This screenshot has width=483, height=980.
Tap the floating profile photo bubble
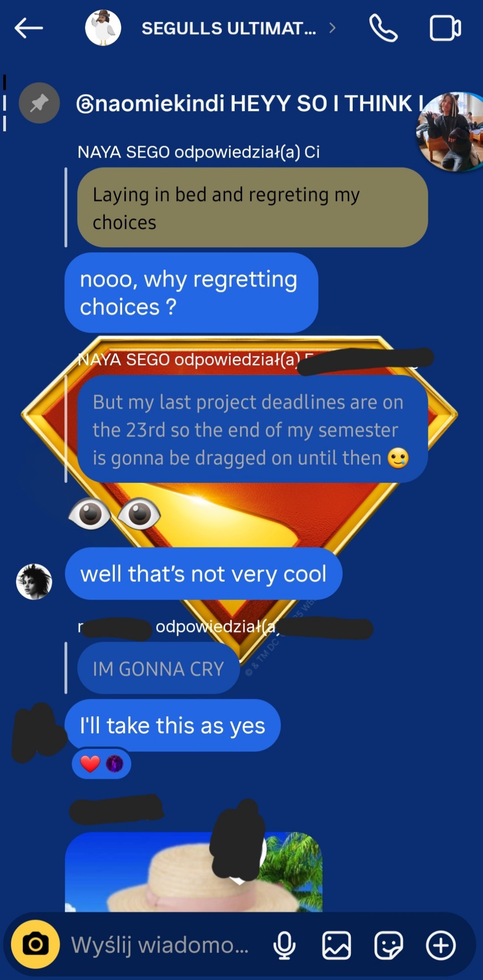coord(451,132)
